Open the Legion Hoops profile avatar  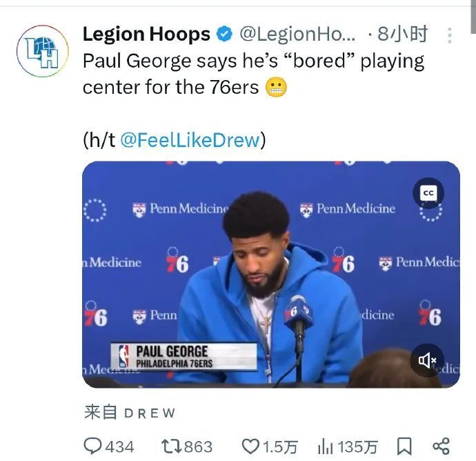42,51
